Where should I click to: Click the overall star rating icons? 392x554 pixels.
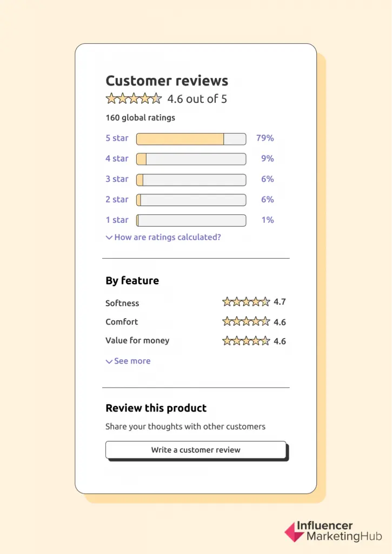pos(134,98)
